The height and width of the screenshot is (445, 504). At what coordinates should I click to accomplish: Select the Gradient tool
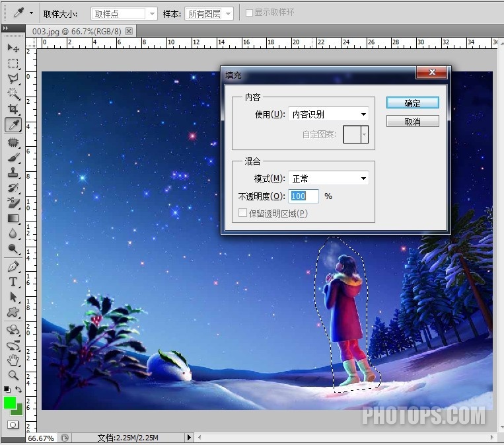coord(13,218)
